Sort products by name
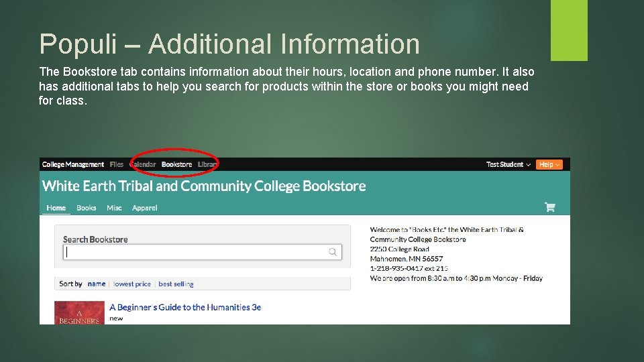This screenshot has width=644, height=362. (97, 284)
